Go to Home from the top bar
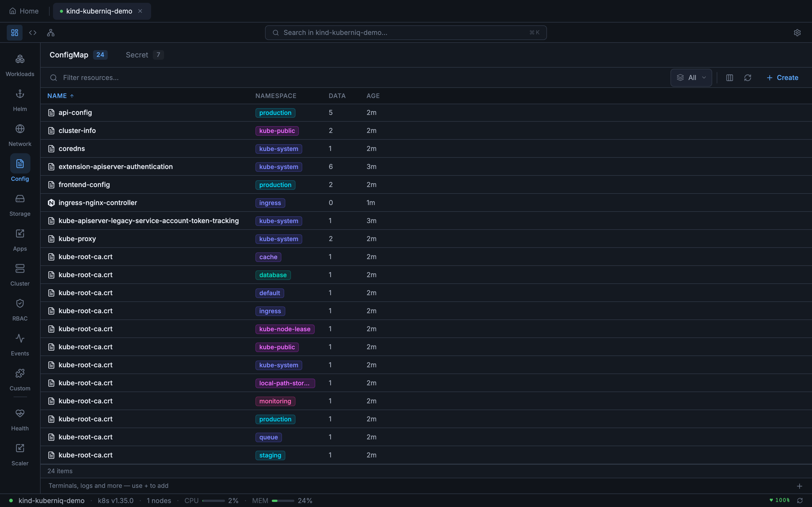The image size is (812, 507). (x=24, y=11)
